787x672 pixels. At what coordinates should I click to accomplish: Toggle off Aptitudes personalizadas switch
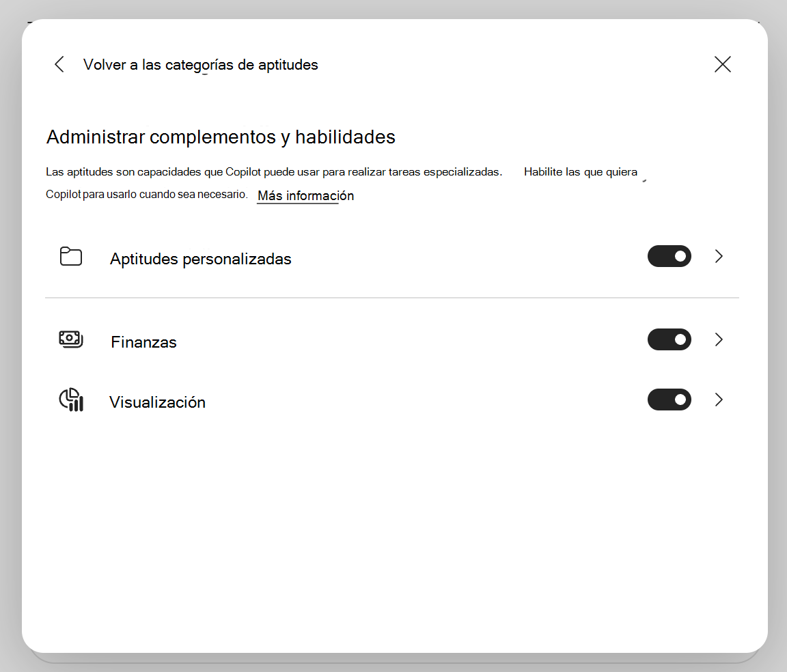669,257
